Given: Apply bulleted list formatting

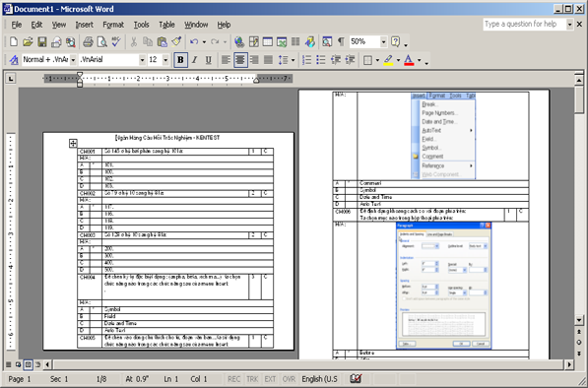Looking at the screenshot, I should (321, 60).
